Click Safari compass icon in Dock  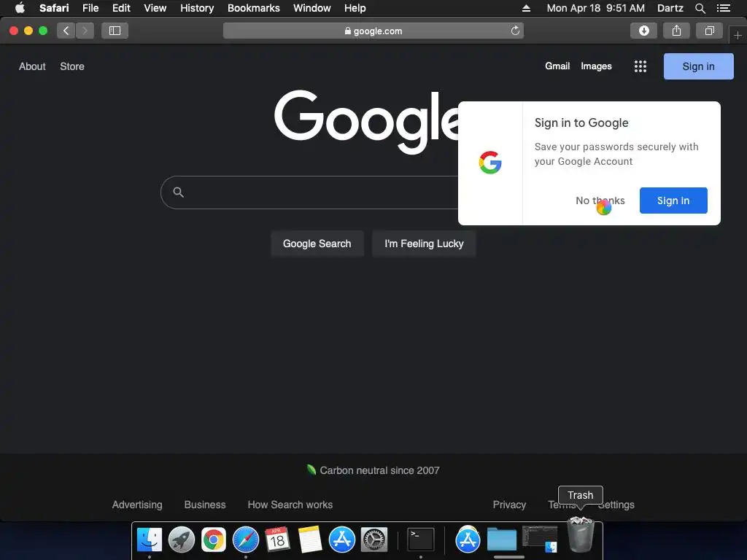pyautogui.click(x=246, y=540)
